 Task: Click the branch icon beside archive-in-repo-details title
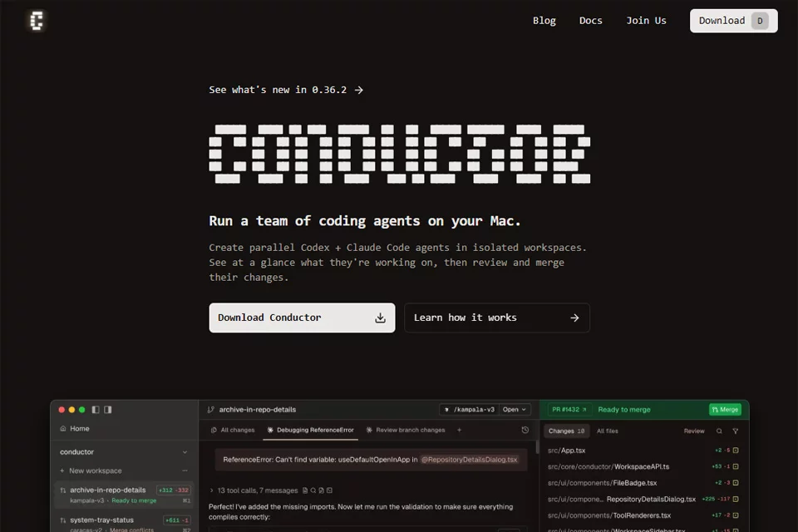point(210,410)
